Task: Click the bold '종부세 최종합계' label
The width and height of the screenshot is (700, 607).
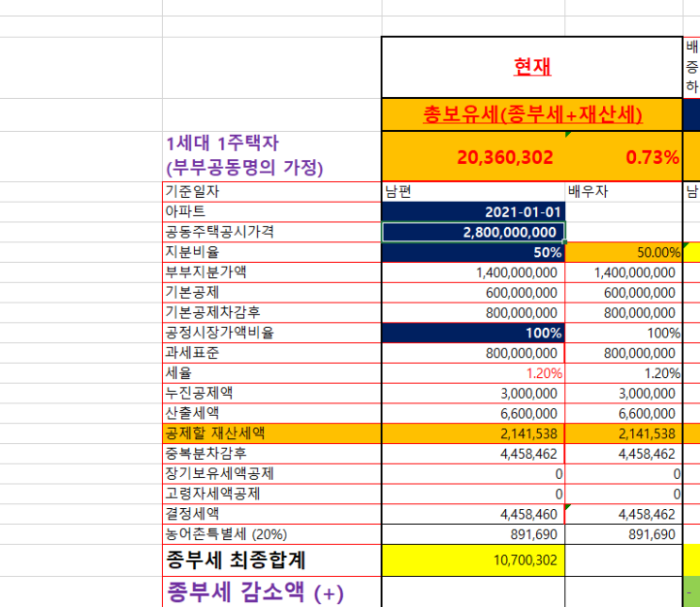Action: 271,560
